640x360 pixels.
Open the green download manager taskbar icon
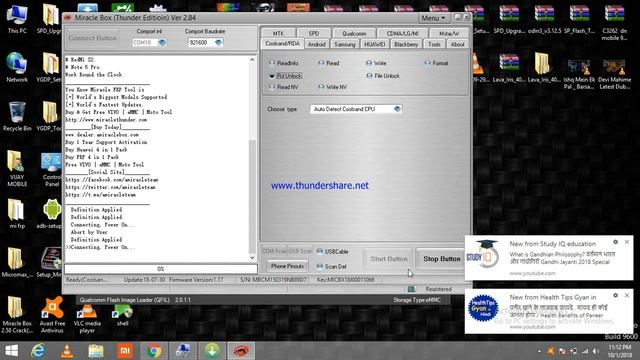coord(212,351)
